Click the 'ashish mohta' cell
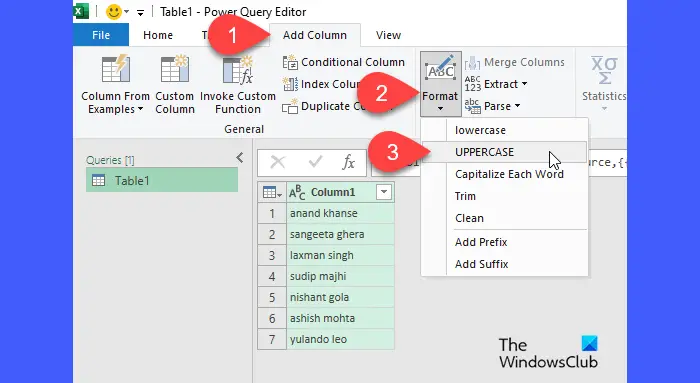The height and width of the screenshot is (383, 700). 340,318
